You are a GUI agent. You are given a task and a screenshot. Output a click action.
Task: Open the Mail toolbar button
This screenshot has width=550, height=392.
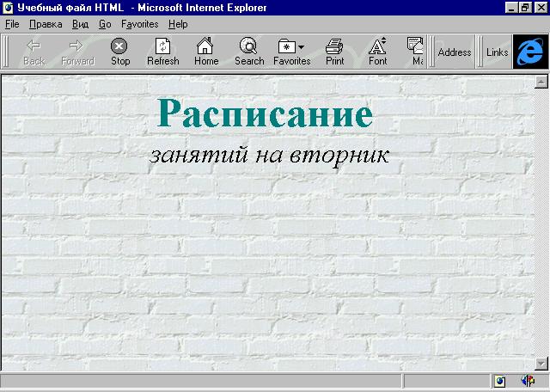[416, 52]
